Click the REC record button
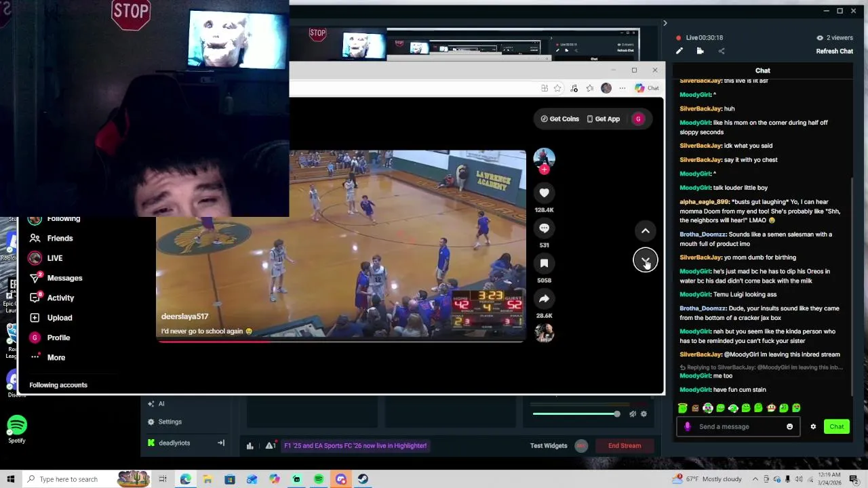868x488 pixels. (x=581, y=446)
